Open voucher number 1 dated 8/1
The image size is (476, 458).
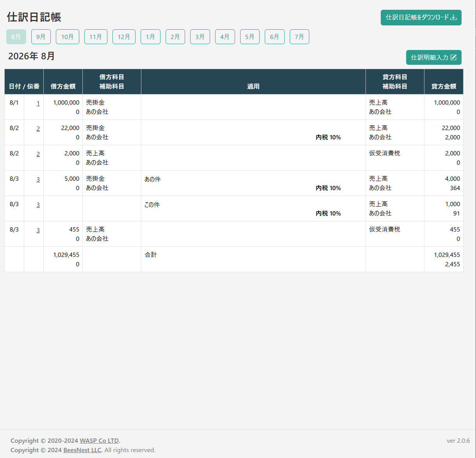coord(38,103)
